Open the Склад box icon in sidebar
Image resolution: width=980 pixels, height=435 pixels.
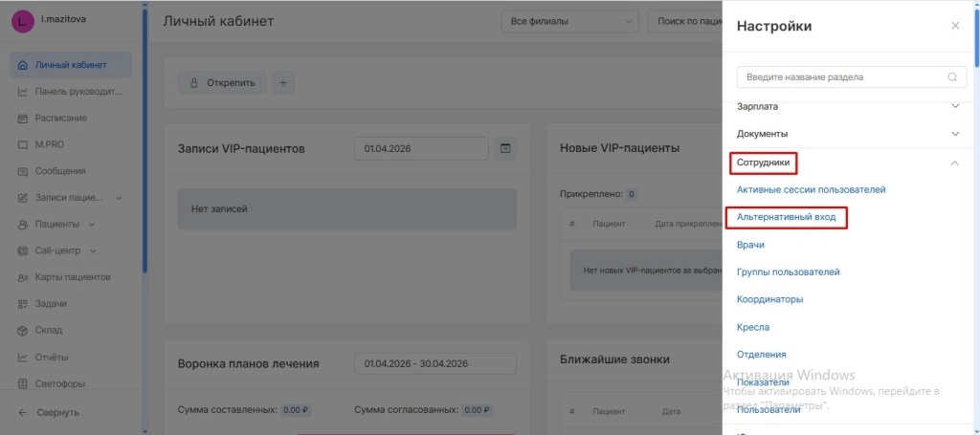coord(23,331)
